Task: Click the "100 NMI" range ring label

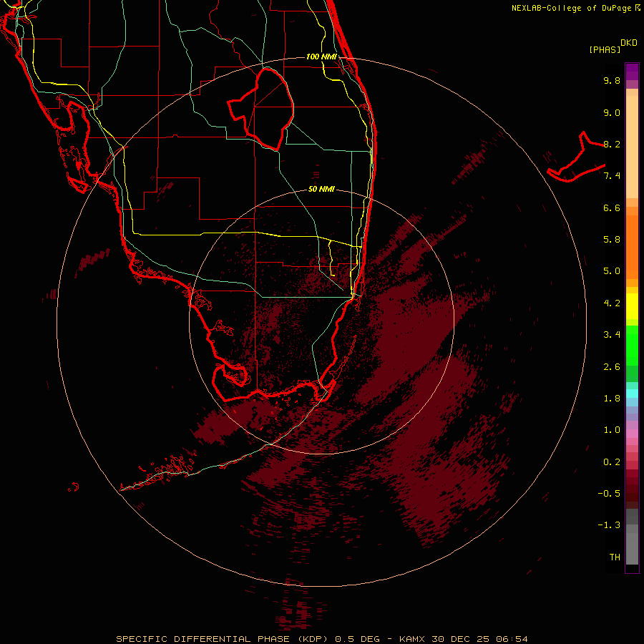Action: (x=321, y=57)
